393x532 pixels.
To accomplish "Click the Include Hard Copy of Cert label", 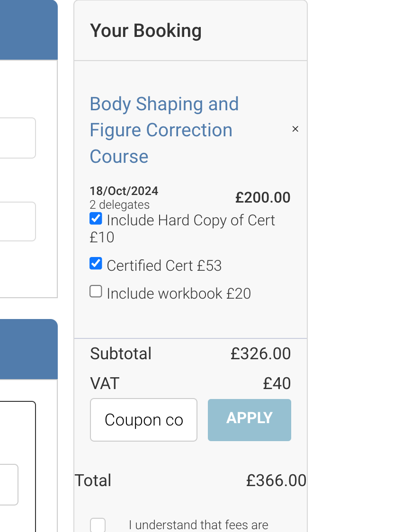I will (x=191, y=221).
